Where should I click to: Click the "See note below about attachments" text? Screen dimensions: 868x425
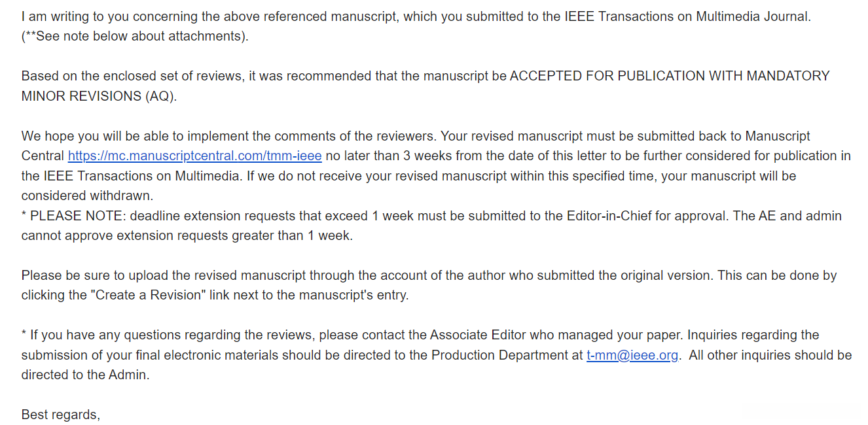point(139,37)
